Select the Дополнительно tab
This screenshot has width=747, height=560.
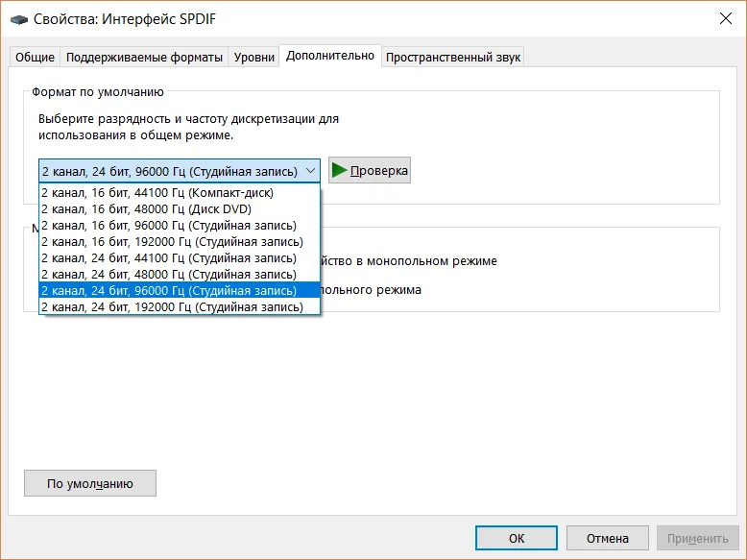coord(330,56)
